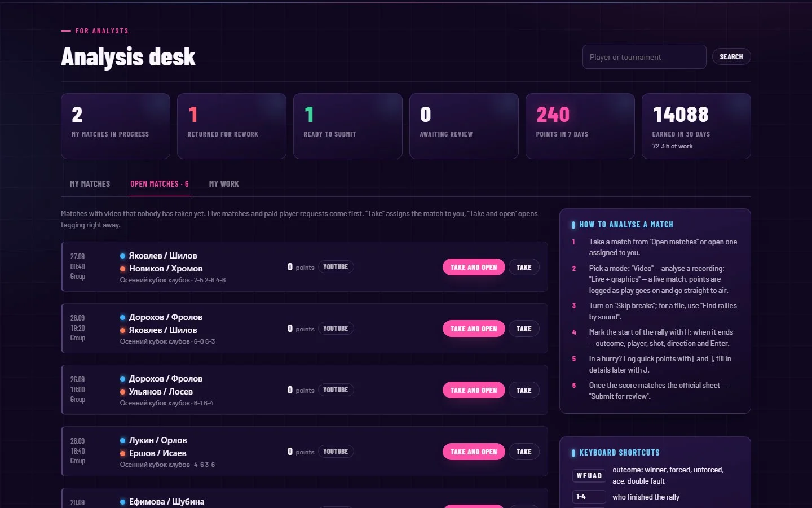Image resolution: width=812 pixels, height=508 pixels.
Task: Open the Awaiting review card
Action: click(x=464, y=126)
